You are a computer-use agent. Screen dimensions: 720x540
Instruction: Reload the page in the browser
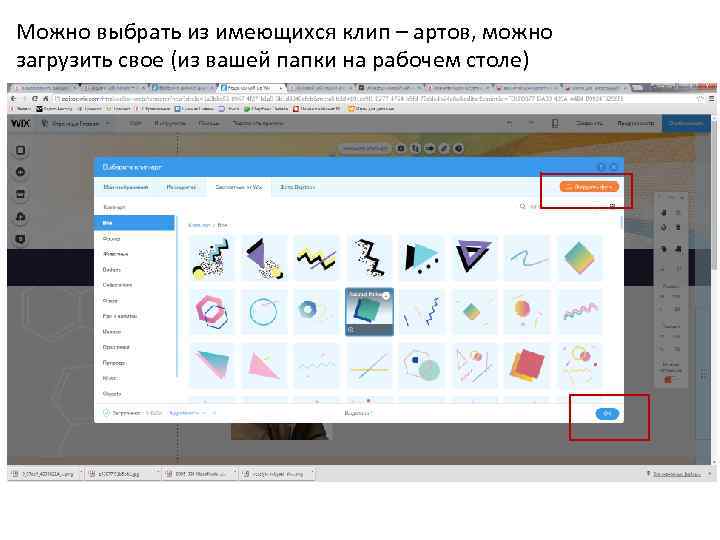35,98
